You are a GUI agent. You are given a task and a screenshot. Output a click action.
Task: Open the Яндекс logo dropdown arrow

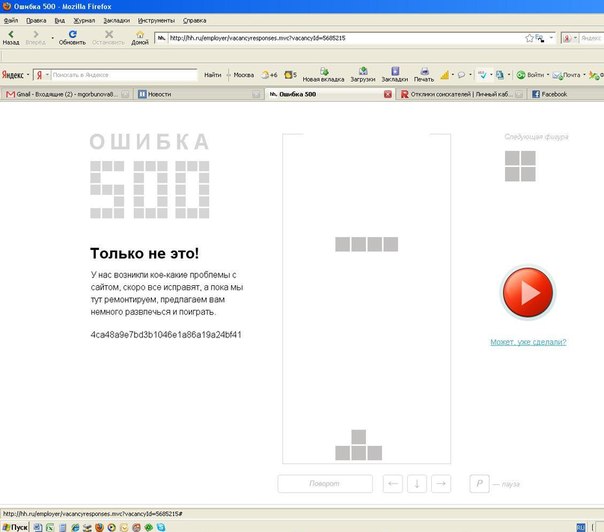point(28,74)
